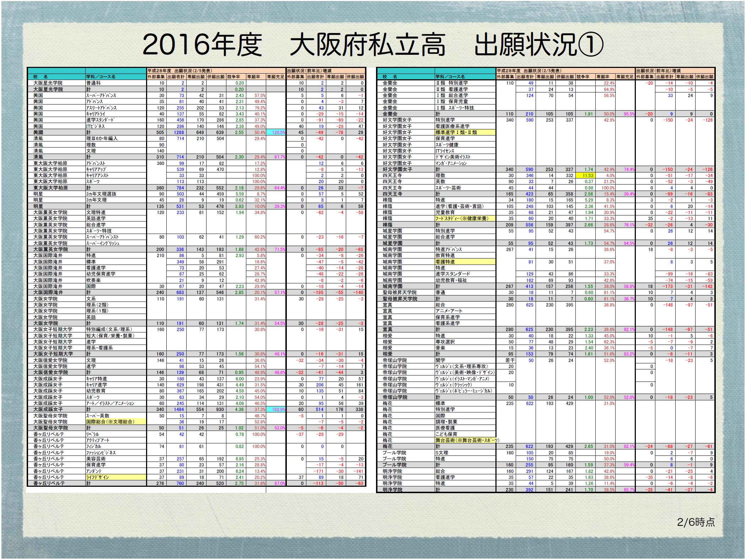Select the マンガ・アニメーション course cell
This screenshot has width=746, height=560.
coord(465,163)
